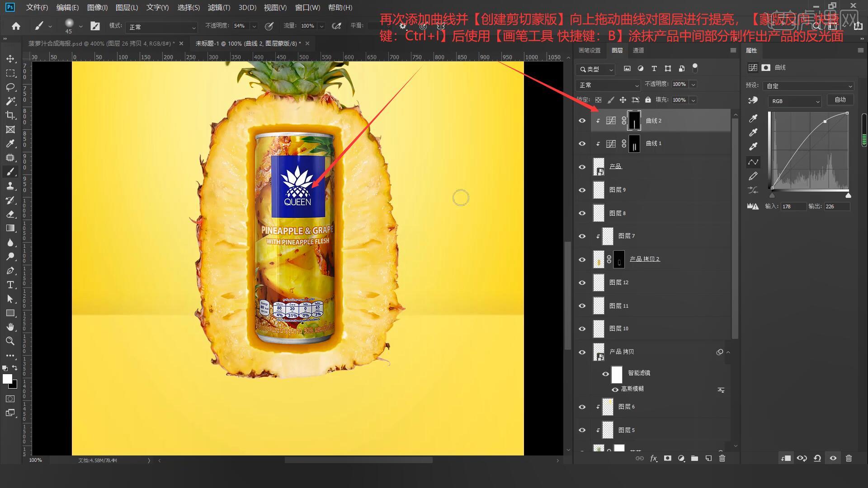Create a new group folder icon
868x488 pixels.
[x=694, y=458]
